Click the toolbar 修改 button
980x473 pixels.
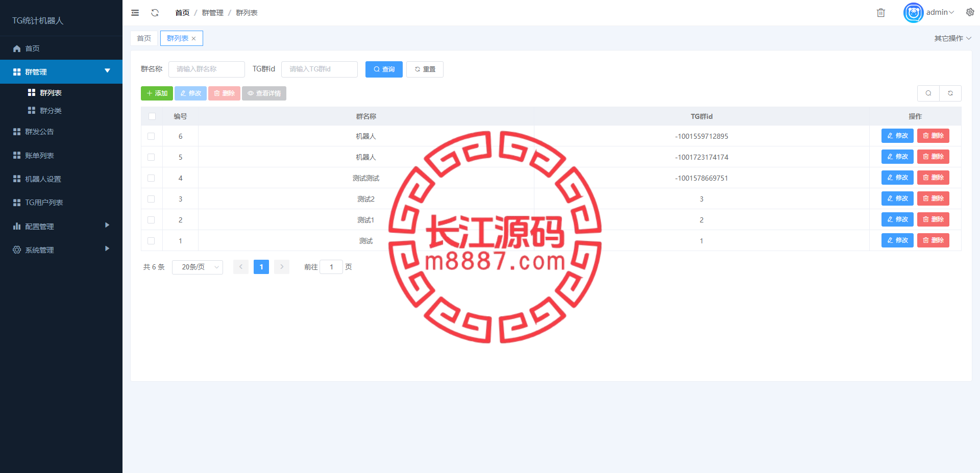(x=190, y=93)
